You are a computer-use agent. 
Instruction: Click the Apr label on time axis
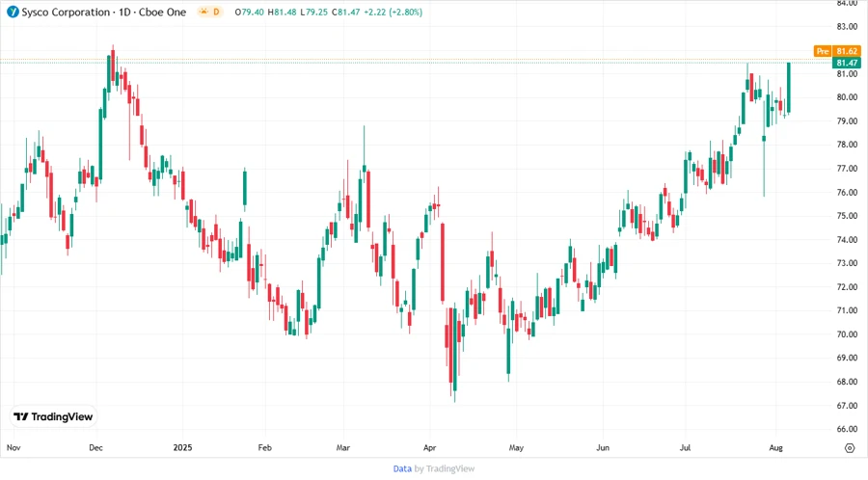point(429,447)
